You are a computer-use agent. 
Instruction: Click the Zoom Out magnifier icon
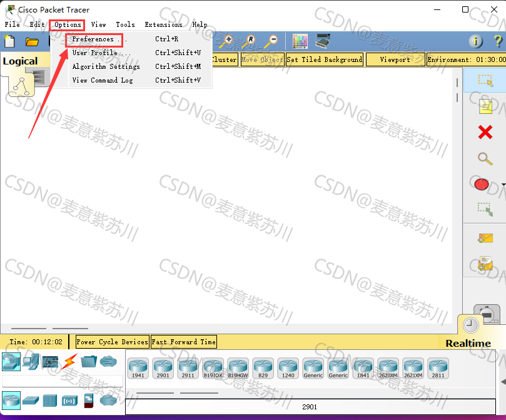pyautogui.click(x=271, y=41)
